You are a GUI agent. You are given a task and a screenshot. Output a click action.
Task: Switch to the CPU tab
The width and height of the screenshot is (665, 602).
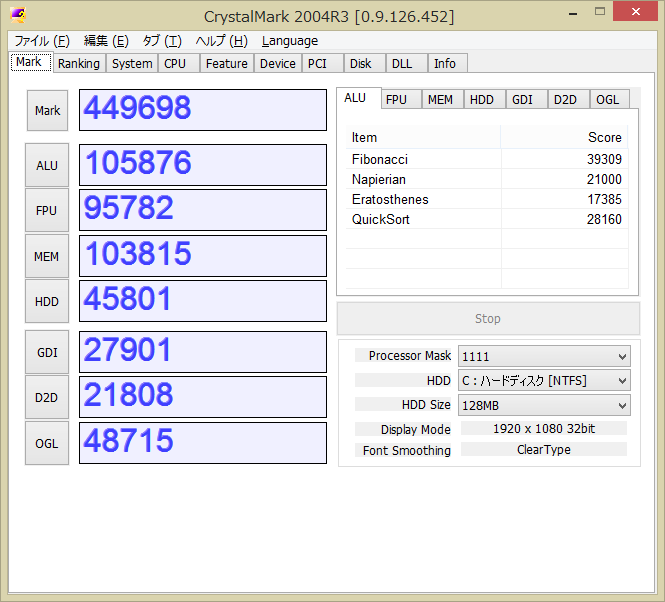click(x=179, y=63)
